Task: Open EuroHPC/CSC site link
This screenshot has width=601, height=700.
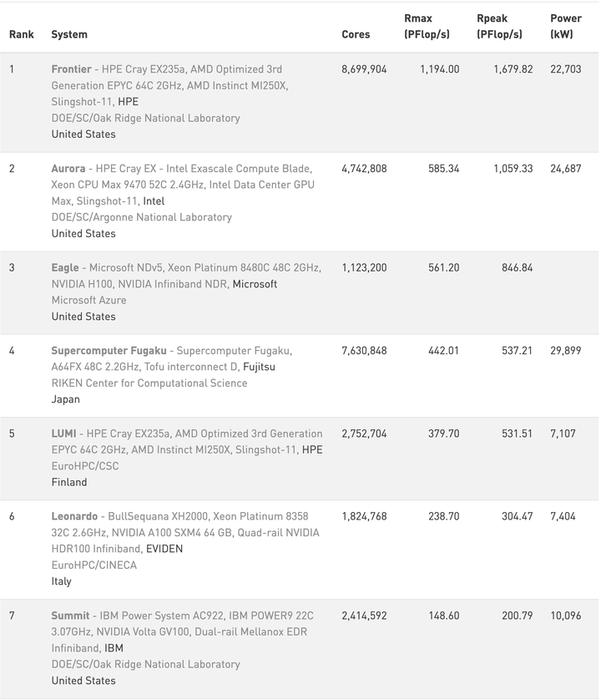Action: coord(85,466)
